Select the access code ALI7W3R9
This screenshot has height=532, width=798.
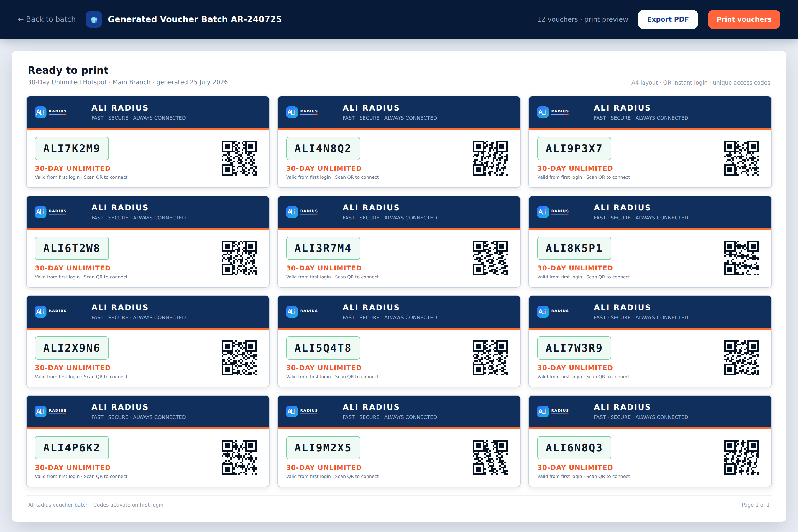click(x=574, y=348)
